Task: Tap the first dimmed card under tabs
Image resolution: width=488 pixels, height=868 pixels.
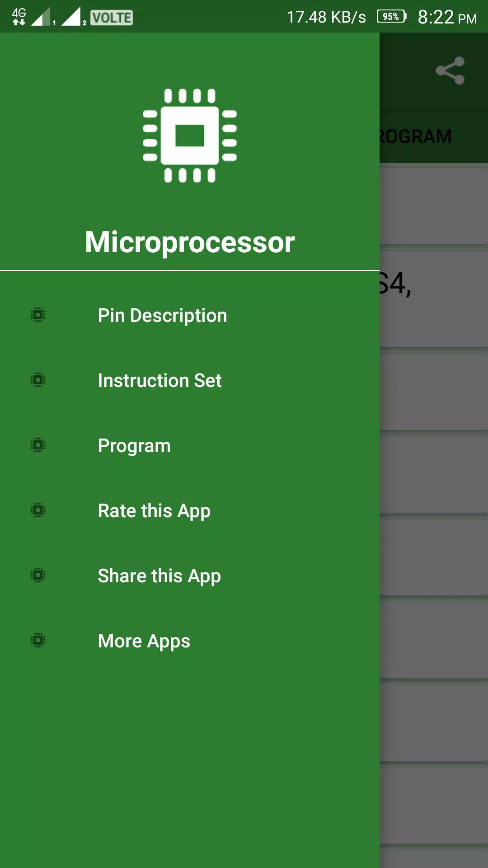Action: tap(434, 206)
